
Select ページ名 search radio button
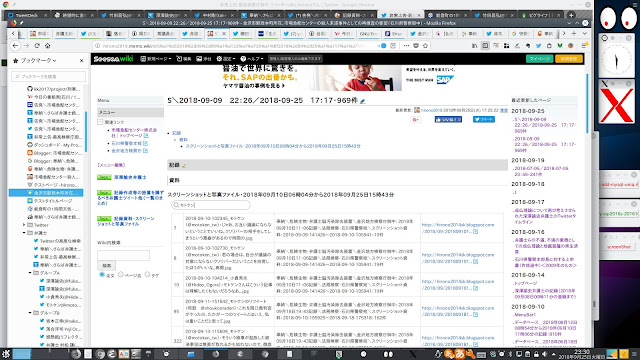121,275
